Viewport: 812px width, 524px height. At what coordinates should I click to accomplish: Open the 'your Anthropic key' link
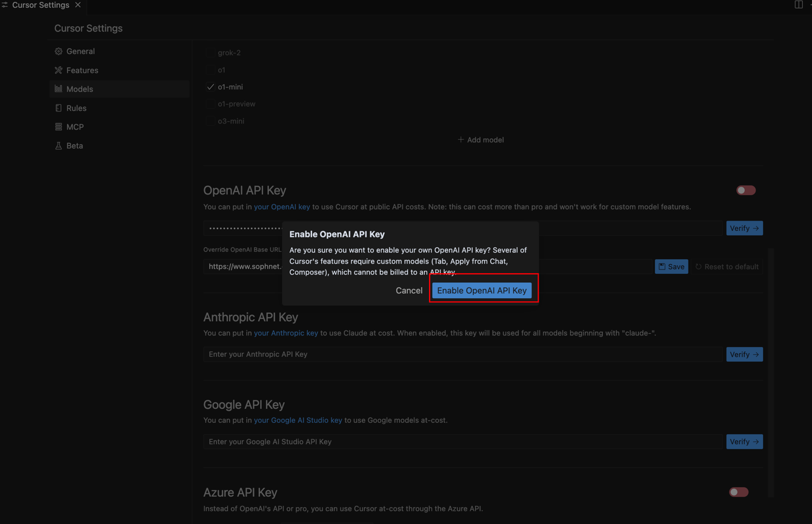(x=286, y=333)
